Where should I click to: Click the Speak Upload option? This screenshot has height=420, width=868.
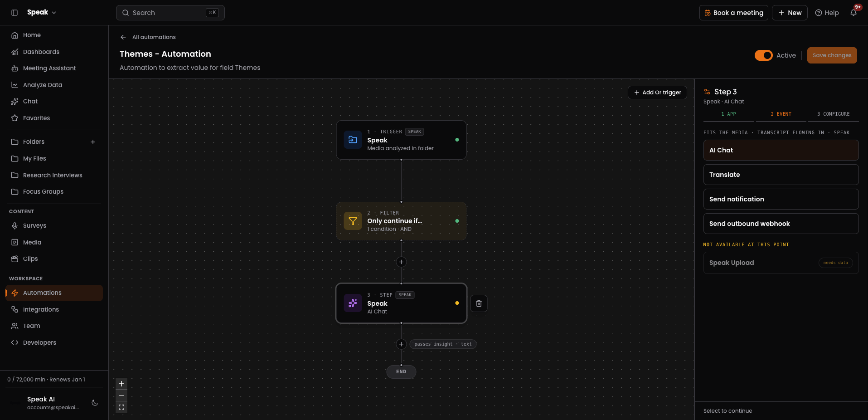coord(781,263)
